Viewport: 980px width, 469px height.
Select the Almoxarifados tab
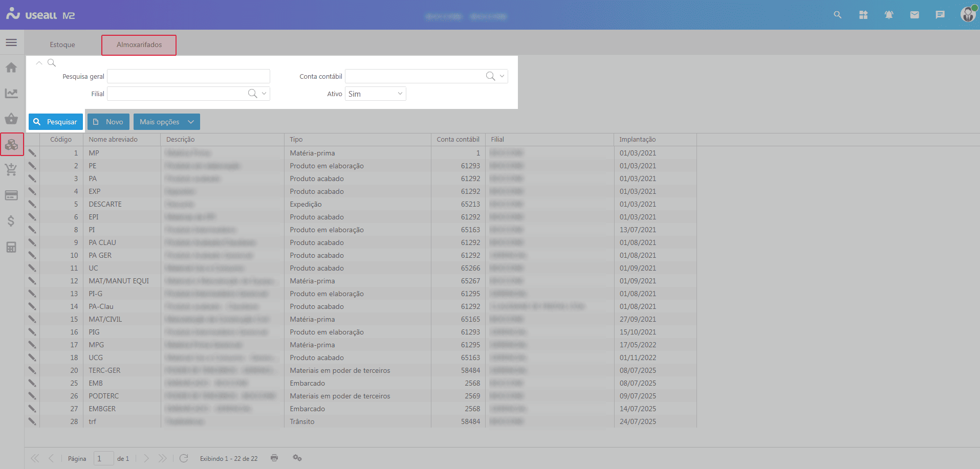(x=139, y=45)
